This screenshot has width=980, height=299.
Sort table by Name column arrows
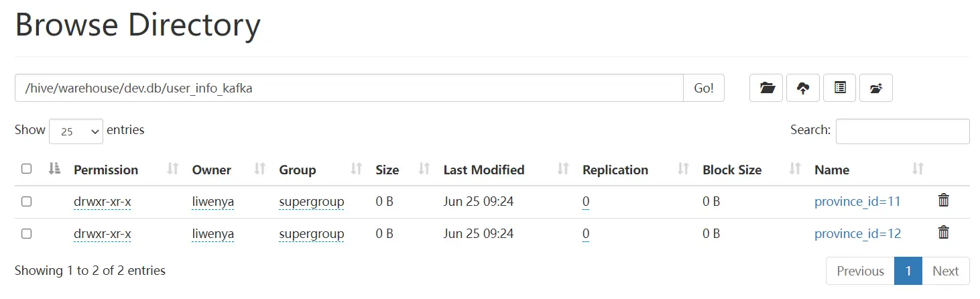[918, 169]
